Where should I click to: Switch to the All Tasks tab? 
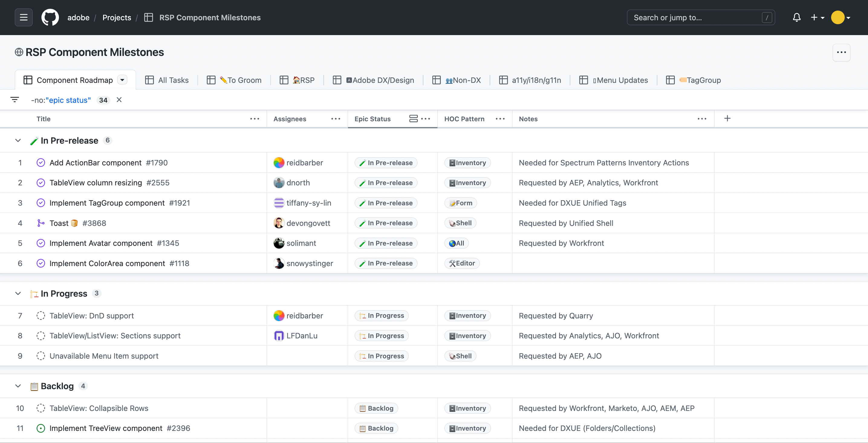click(x=167, y=80)
